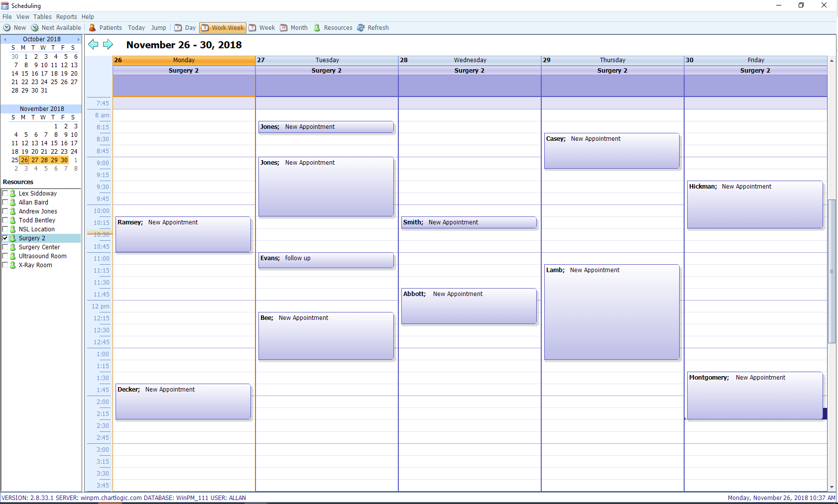The image size is (838, 504).
Task: Enable the X-Ray Room resource
Action: pos(5,265)
